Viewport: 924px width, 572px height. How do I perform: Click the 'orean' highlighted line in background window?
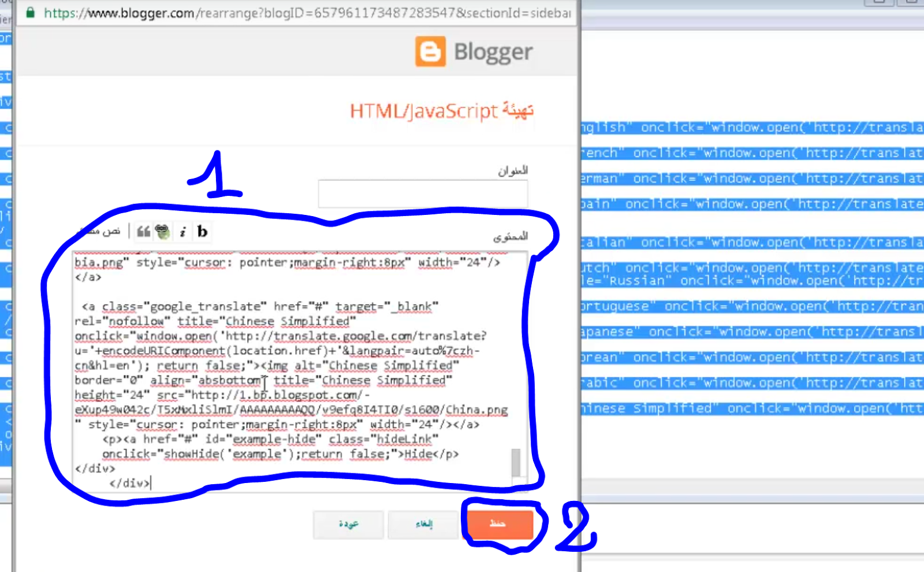(x=752, y=357)
